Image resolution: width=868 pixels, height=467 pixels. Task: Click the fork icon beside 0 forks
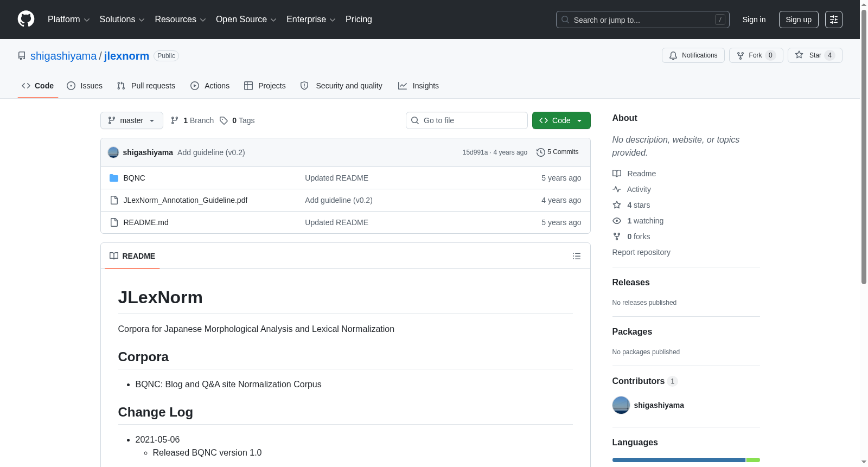click(x=617, y=236)
